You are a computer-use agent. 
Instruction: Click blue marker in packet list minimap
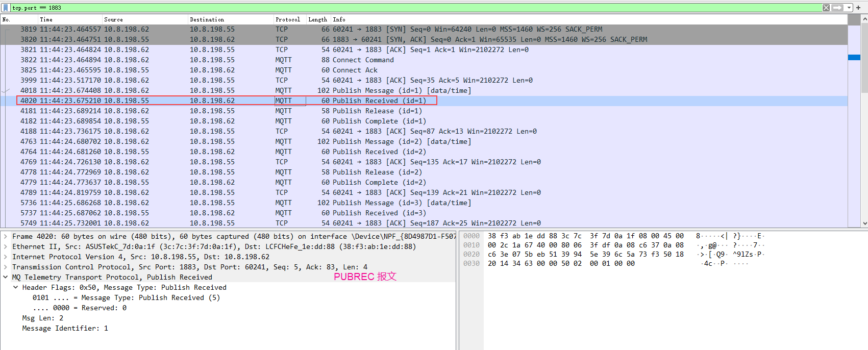[854, 57]
